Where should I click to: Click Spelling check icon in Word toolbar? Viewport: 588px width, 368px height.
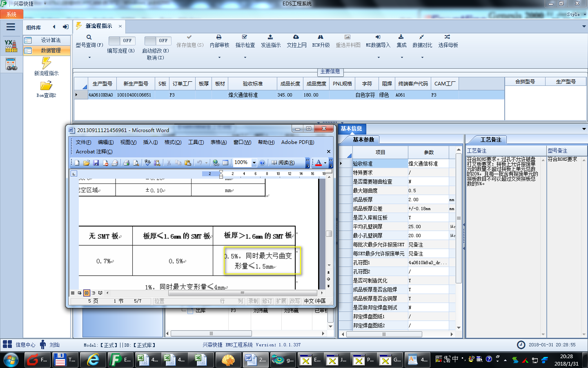click(x=147, y=163)
